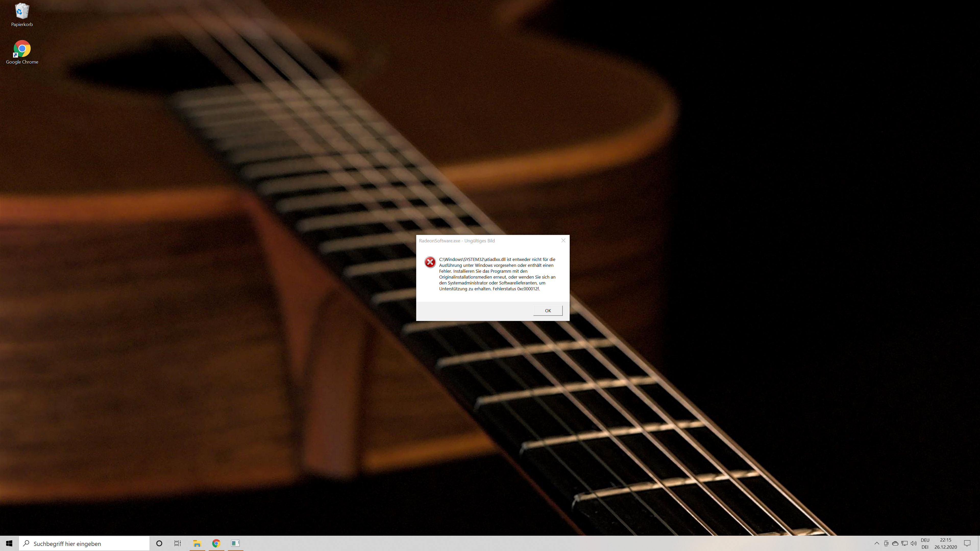
Task: Click the Meet Now camera tray icon
Action: click(x=886, y=543)
